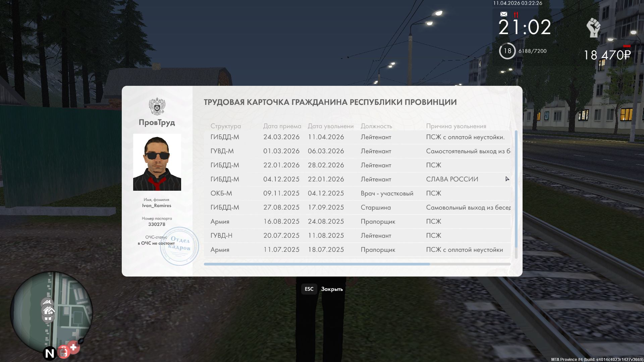Click the Ivan_Ramires character photo

(157, 162)
